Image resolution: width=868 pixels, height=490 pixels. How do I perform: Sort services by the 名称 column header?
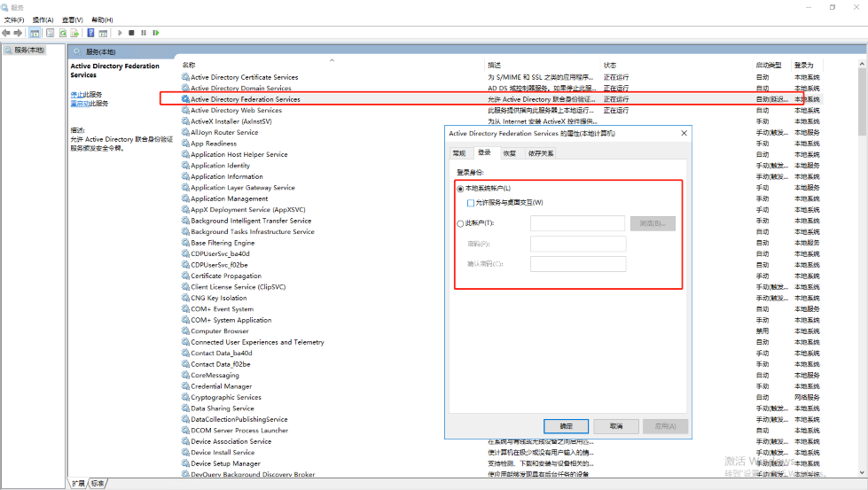pyautogui.click(x=189, y=66)
